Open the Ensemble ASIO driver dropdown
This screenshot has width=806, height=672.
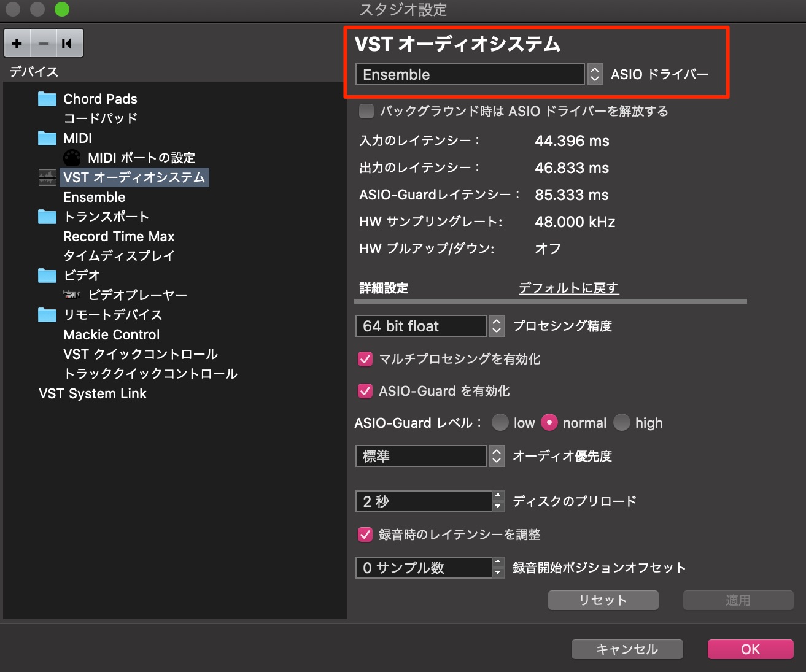pos(470,74)
